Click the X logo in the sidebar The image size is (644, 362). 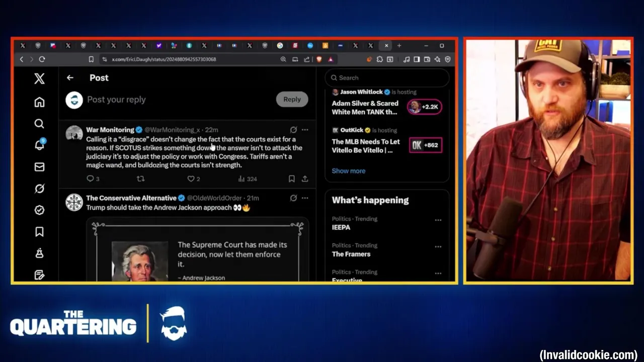39,78
